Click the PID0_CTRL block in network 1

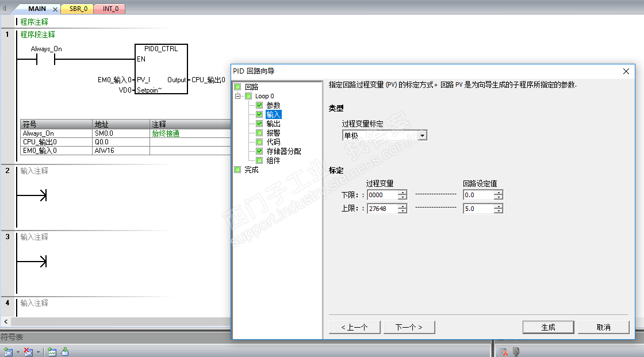162,69
